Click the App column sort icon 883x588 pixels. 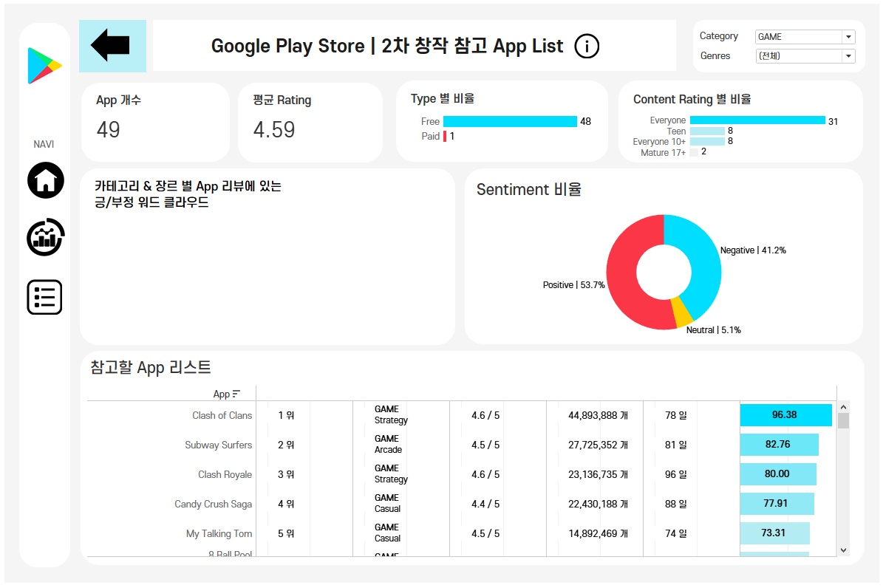coord(236,394)
